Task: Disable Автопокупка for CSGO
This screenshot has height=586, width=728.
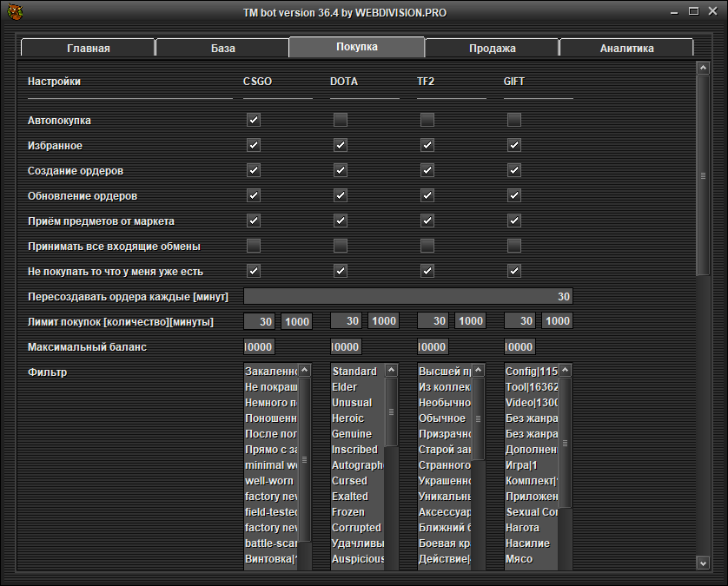Action: pyautogui.click(x=254, y=120)
